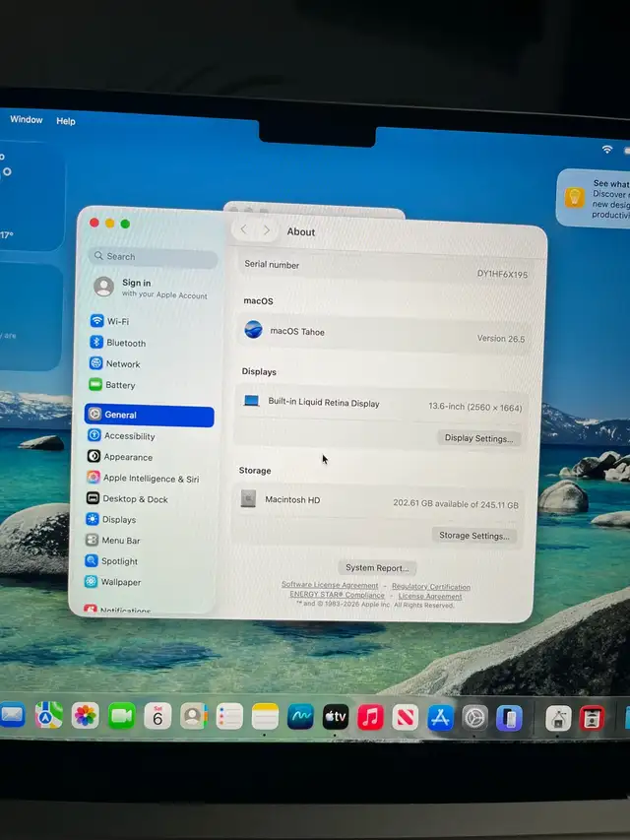
Task: Open the News app in the Dock
Action: (x=405, y=718)
